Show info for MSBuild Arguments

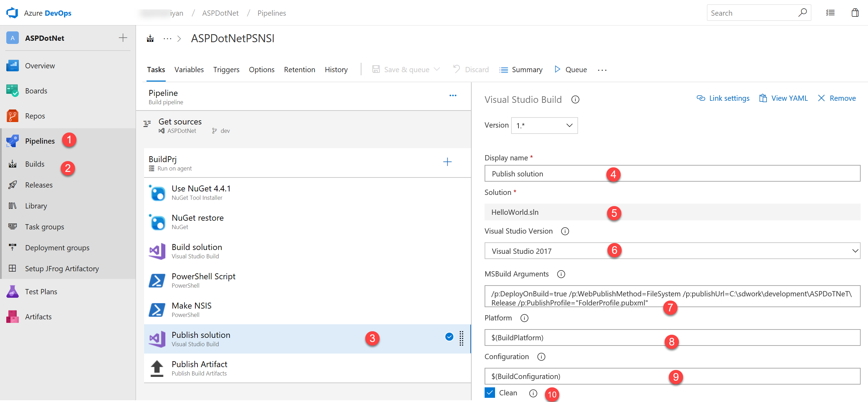pos(561,274)
